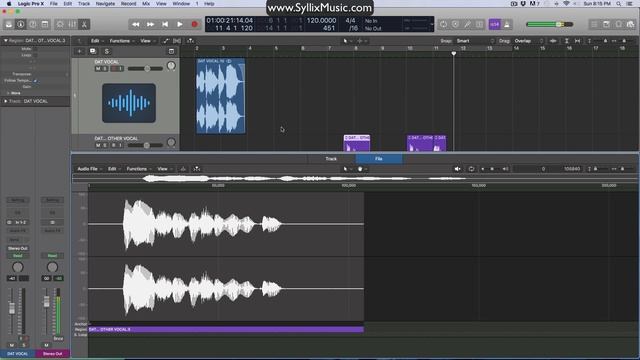
Task: Expand the More section in Region inspector
Action: [8, 93]
